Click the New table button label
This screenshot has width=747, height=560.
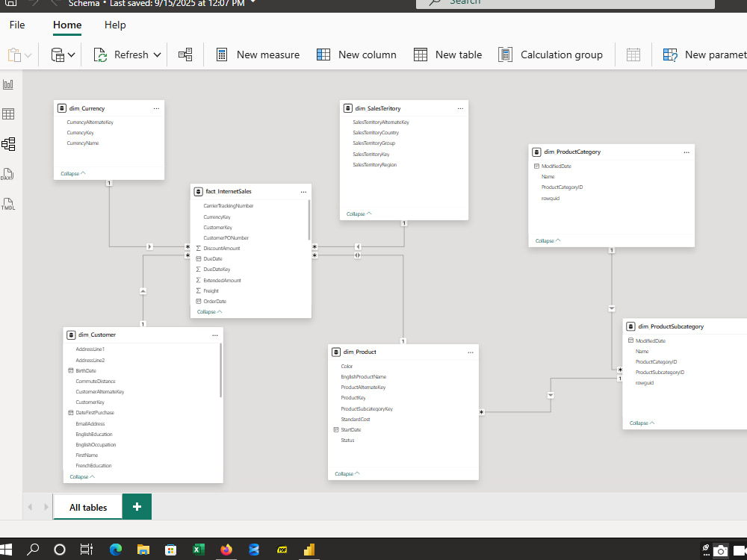coord(459,55)
